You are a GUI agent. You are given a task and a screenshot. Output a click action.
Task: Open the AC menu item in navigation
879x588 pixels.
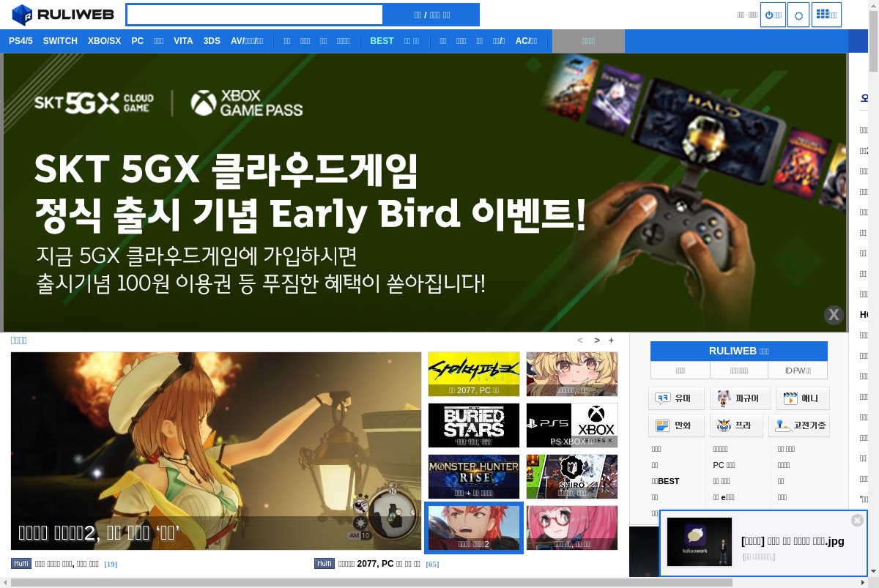point(526,41)
